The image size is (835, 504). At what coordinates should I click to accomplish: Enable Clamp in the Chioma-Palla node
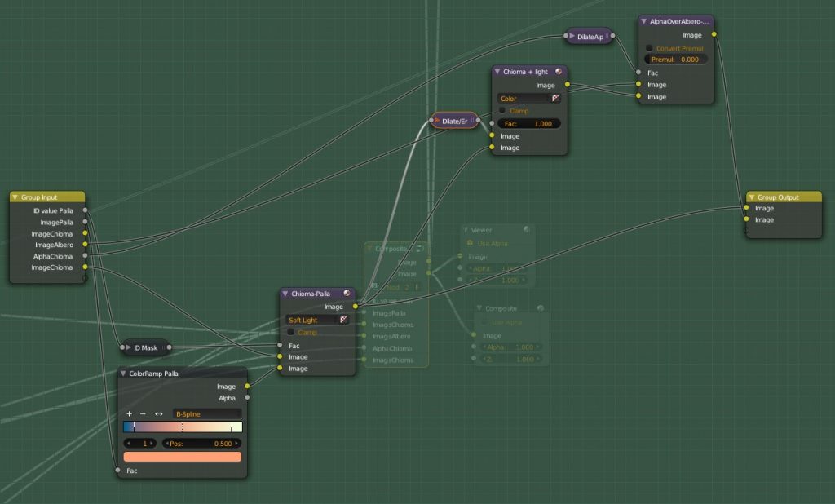coord(291,332)
